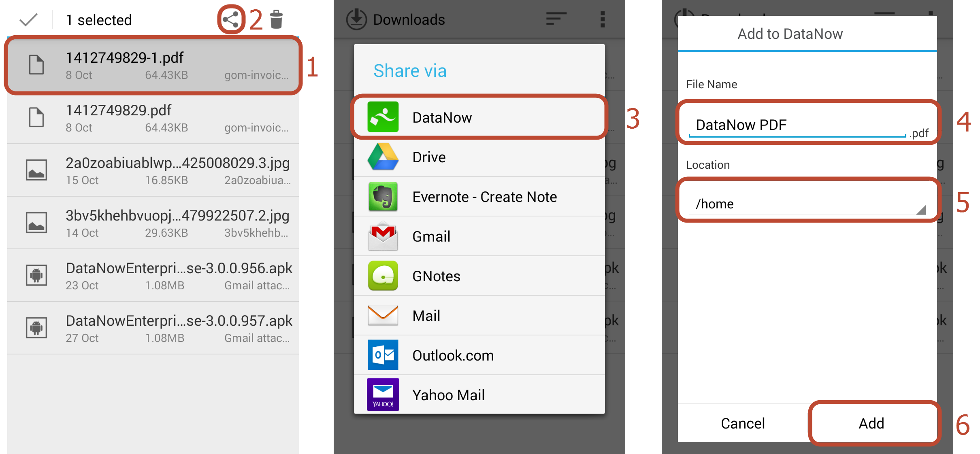Click the '15 Oct' date entry
This screenshot has width=980, height=454.
coord(82,180)
